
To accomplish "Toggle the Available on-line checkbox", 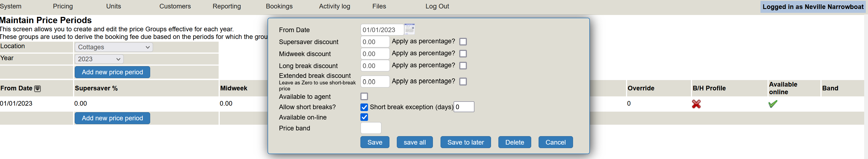I will click(364, 117).
